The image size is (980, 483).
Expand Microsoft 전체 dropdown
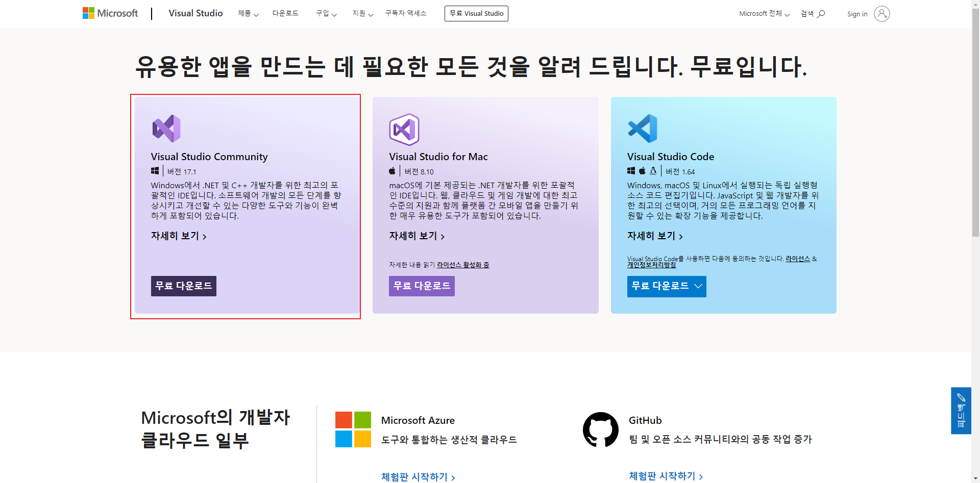click(764, 14)
